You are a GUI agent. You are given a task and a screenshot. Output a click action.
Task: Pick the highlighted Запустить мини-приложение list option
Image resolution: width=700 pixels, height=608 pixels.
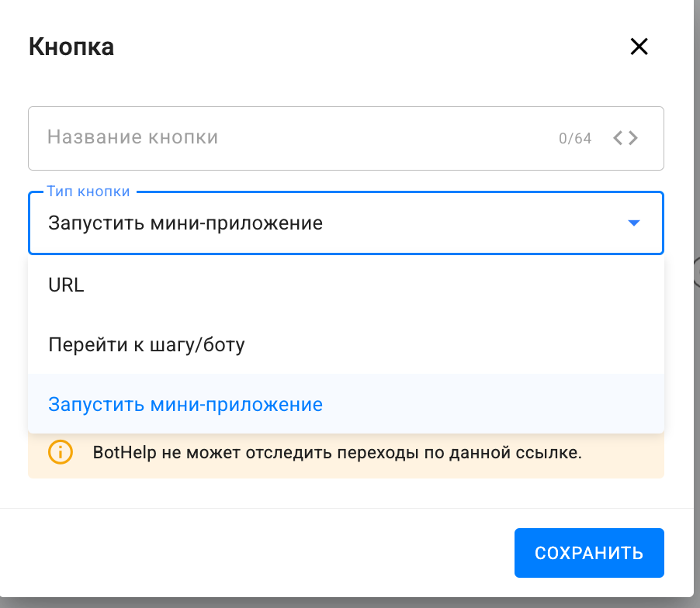185,404
